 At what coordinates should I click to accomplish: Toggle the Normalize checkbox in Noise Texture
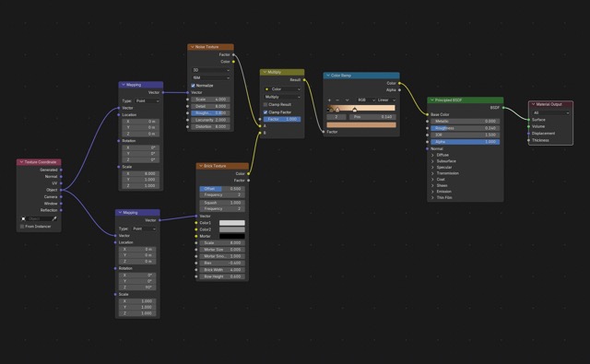coord(193,86)
